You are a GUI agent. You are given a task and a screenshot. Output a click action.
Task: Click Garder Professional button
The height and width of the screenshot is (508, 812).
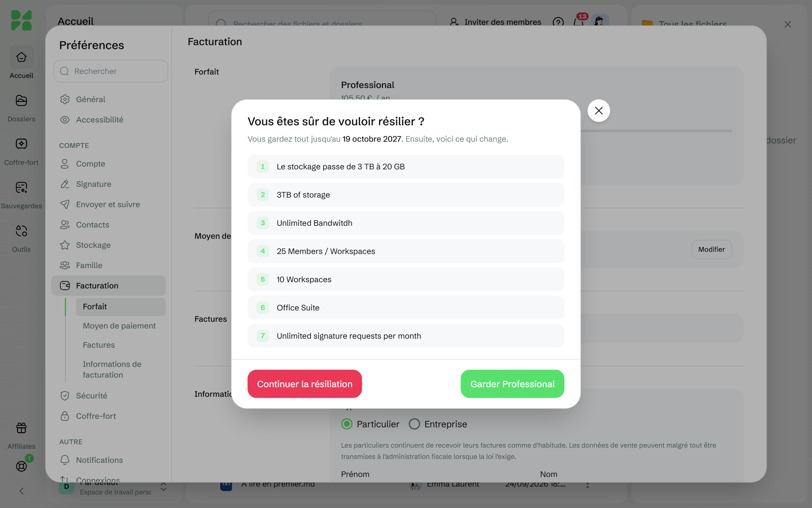(x=512, y=384)
